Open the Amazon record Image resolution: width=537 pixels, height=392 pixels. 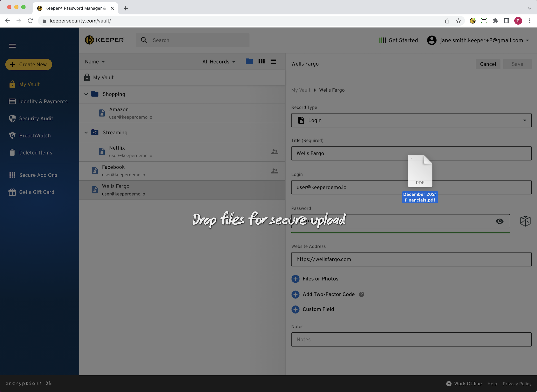(182, 113)
